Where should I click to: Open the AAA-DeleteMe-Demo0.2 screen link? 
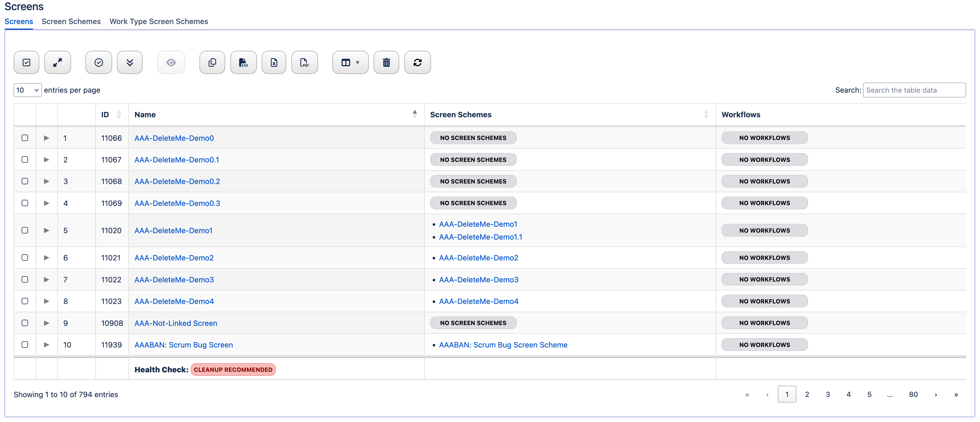tap(177, 182)
